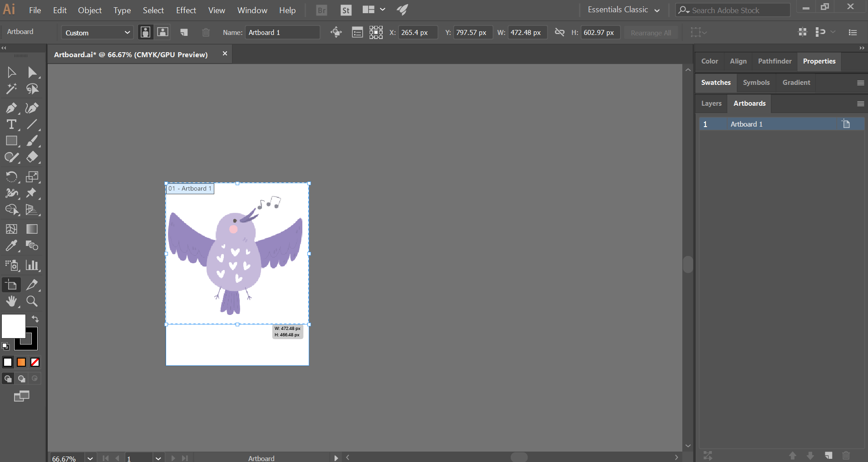868x462 pixels.
Task: Activate the Eyedropper tool
Action: tap(11, 246)
